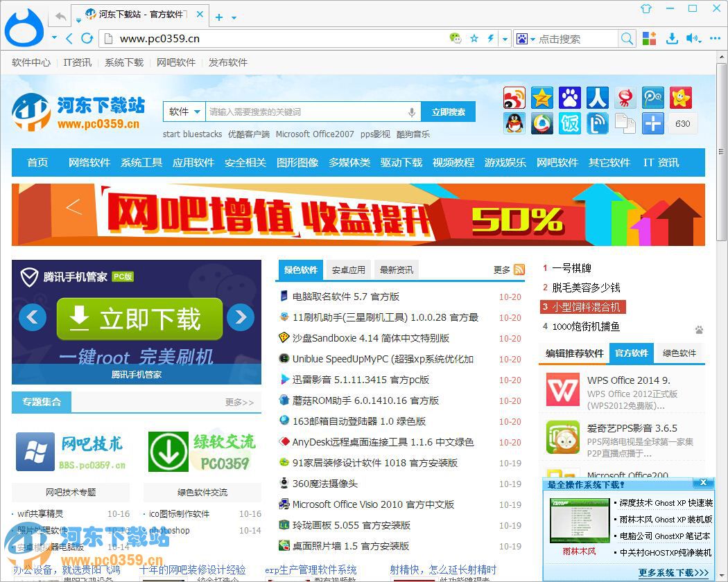728x582 pixels.
Task: Click the magnifier search icon in toolbar
Action: (627, 39)
